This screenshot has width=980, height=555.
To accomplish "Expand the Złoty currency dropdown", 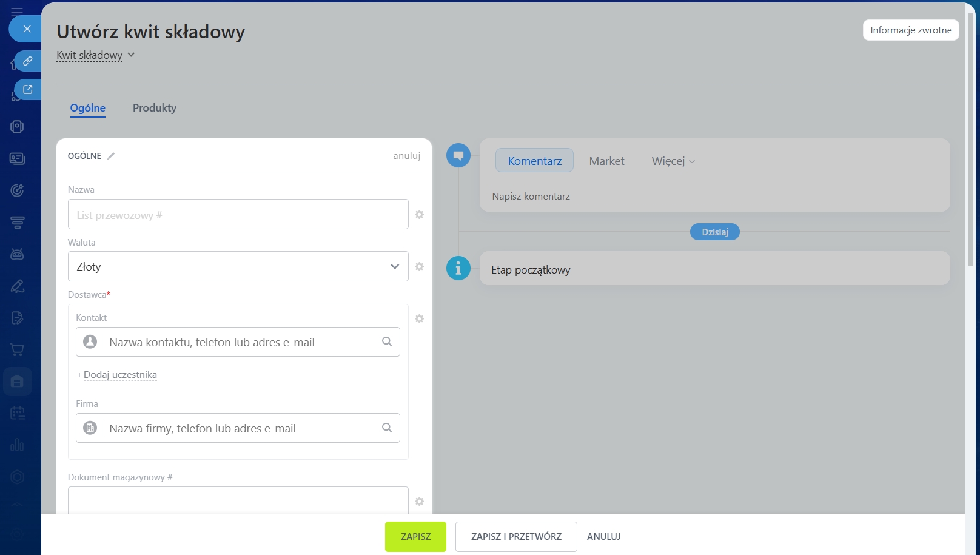I will pyautogui.click(x=395, y=267).
